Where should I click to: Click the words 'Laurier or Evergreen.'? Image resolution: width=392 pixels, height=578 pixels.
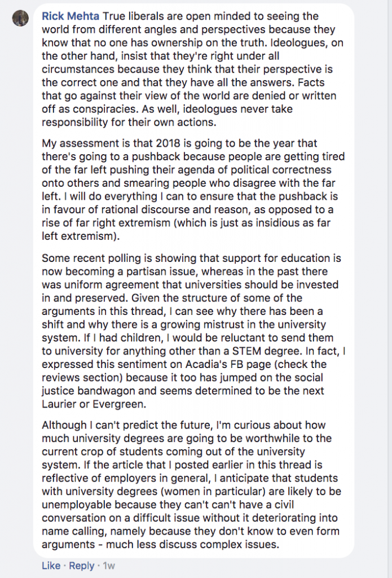[x=94, y=404]
